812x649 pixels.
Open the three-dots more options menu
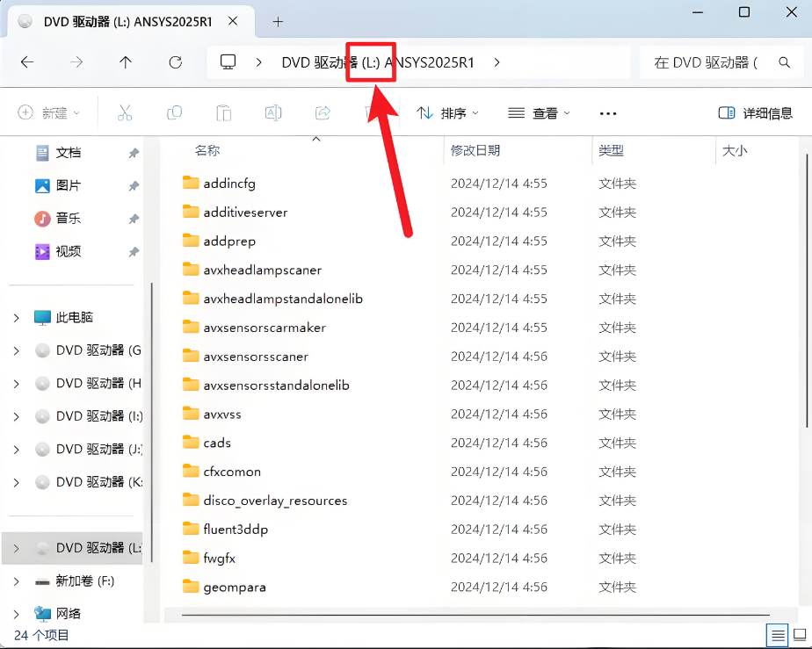click(x=608, y=113)
